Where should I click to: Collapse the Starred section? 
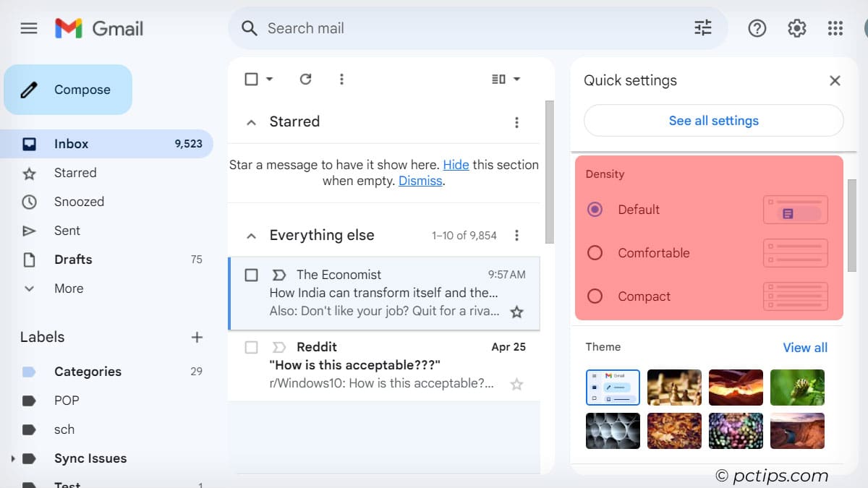[251, 121]
